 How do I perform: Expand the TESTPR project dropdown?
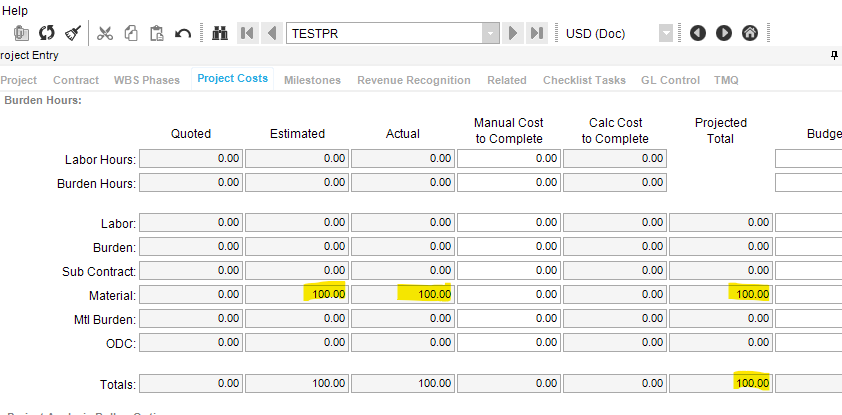pos(490,33)
